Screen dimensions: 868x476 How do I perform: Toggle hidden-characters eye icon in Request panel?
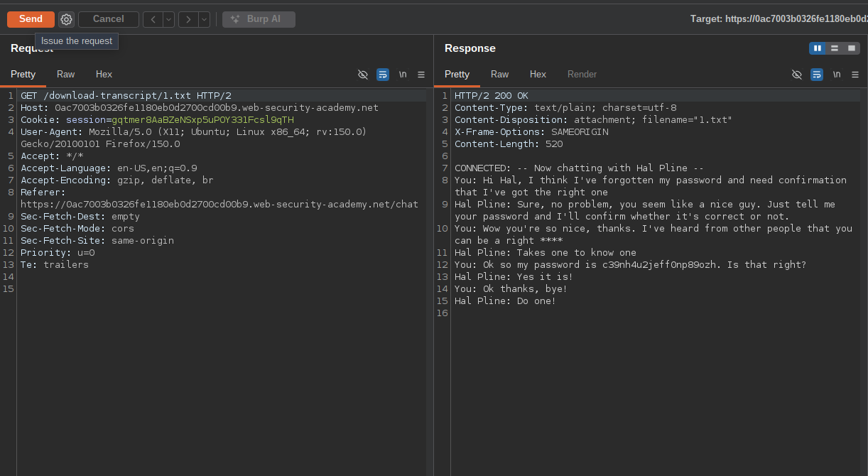pos(363,75)
